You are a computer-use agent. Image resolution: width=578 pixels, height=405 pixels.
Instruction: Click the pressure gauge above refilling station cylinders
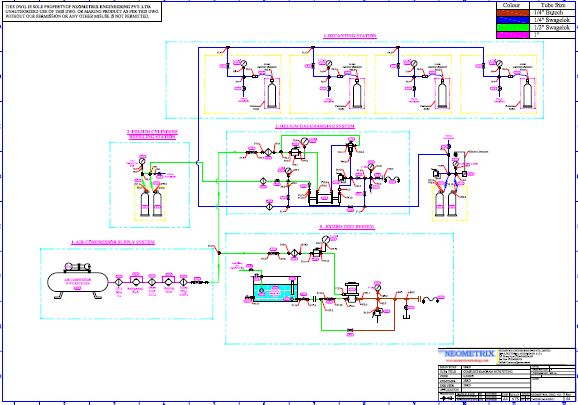point(143,161)
